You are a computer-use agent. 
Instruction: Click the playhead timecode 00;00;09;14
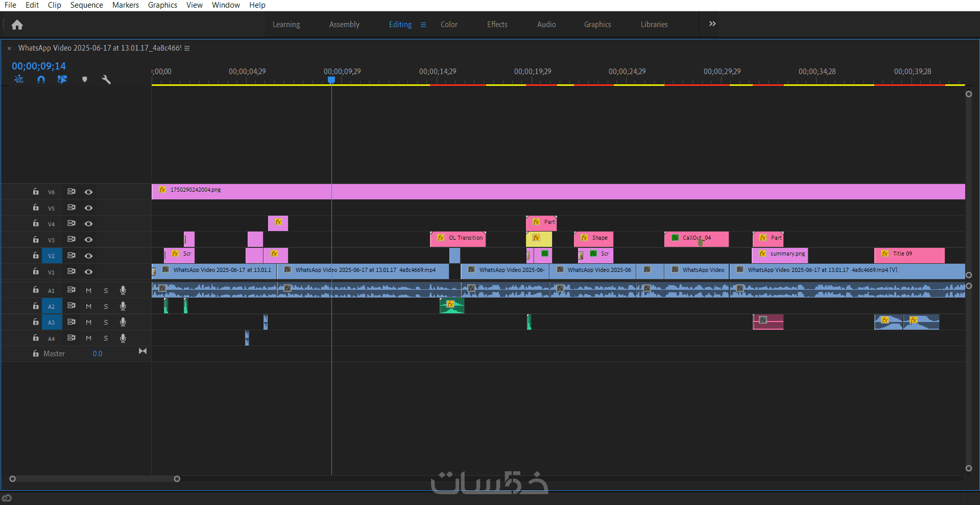39,66
